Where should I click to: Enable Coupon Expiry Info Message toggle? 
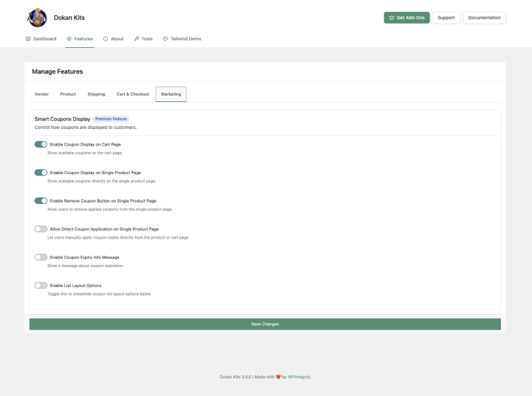click(41, 257)
